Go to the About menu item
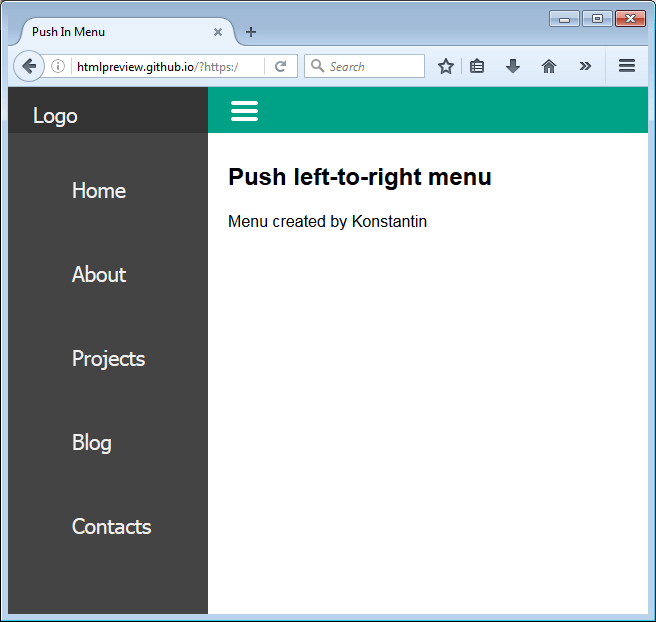 click(99, 275)
